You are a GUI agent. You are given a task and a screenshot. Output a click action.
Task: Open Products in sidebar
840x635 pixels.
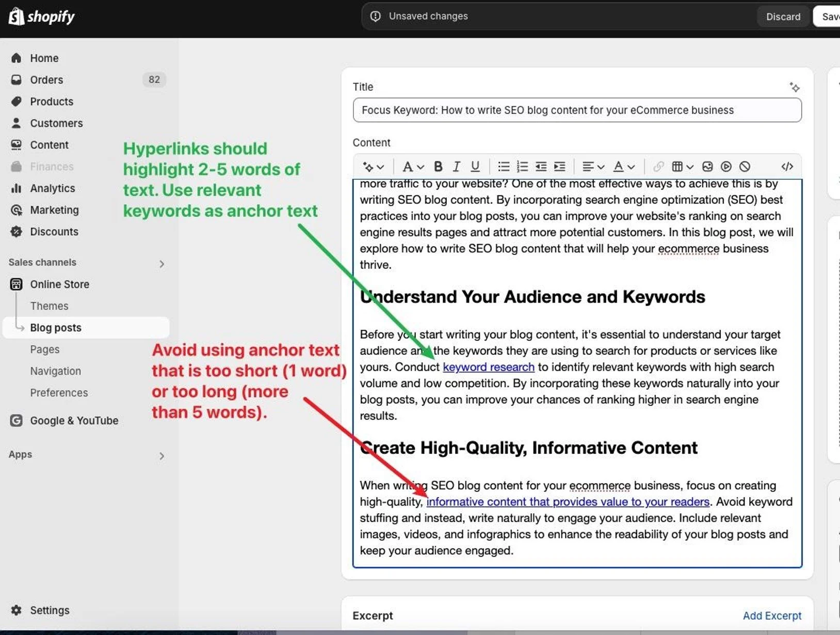pos(52,102)
